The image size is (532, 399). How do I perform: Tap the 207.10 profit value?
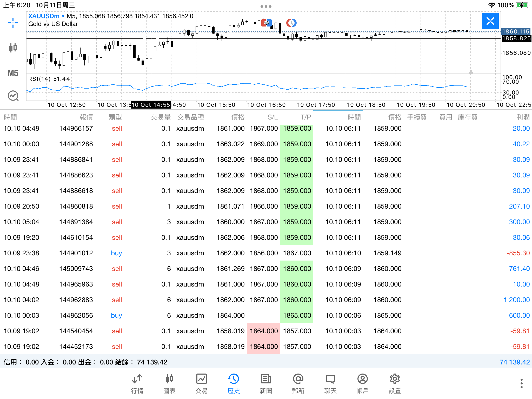(x=519, y=206)
